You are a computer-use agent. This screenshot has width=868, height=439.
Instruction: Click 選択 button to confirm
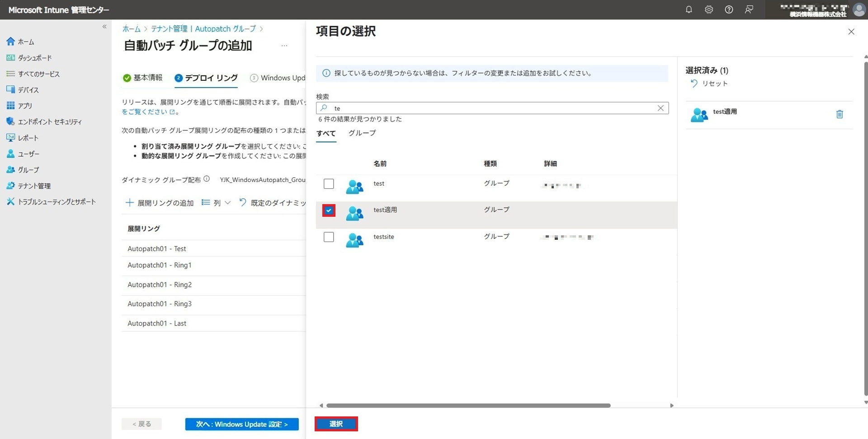point(336,424)
